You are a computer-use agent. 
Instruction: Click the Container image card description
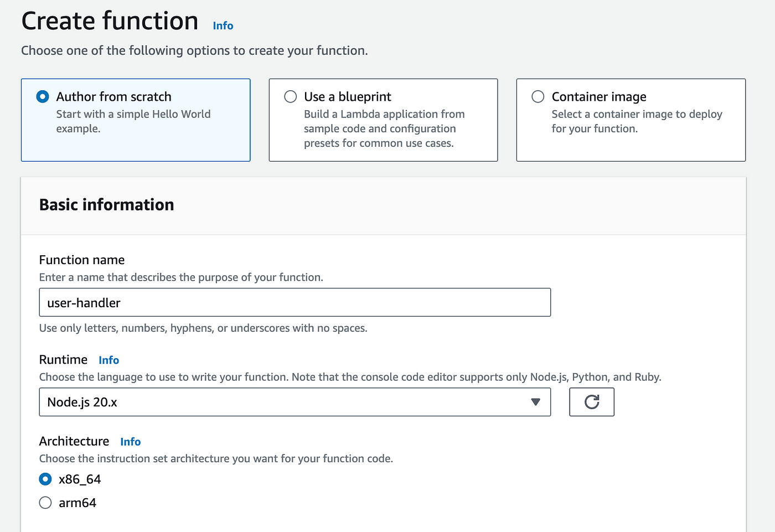click(637, 121)
